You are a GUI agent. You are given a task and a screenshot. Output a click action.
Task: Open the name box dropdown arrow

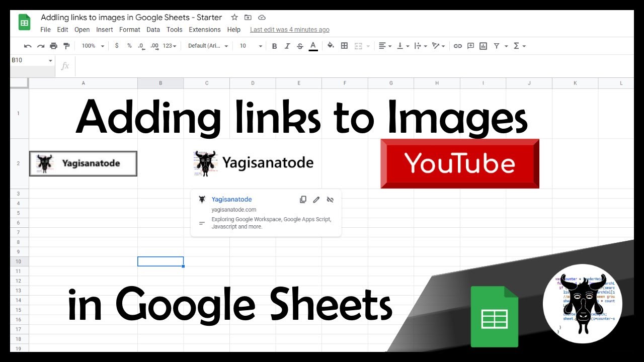[x=50, y=61]
